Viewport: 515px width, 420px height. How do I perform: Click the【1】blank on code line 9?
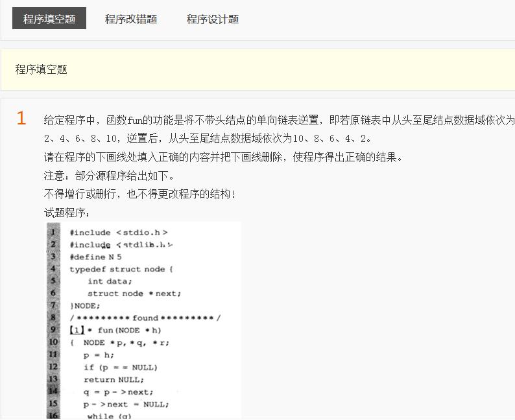(x=77, y=330)
